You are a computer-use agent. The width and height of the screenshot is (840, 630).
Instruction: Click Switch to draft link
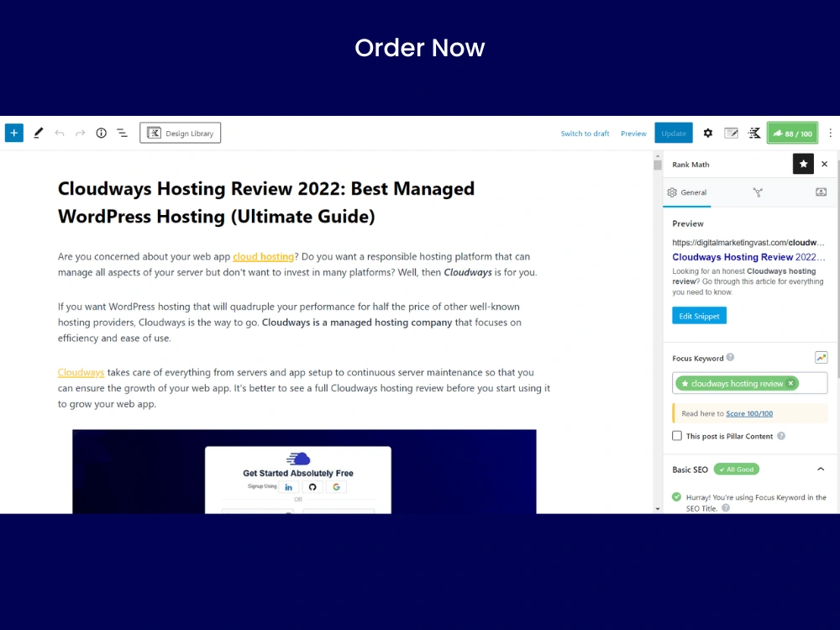(x=585, y=134)
